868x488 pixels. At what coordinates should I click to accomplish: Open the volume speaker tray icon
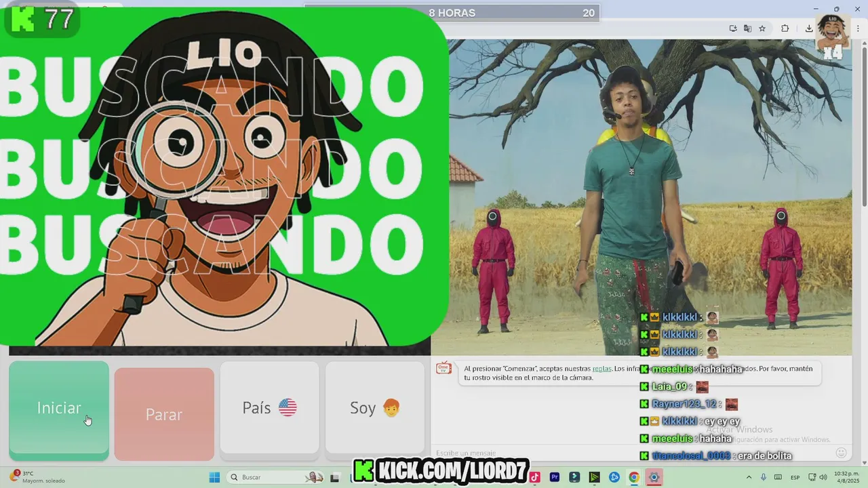822,477
